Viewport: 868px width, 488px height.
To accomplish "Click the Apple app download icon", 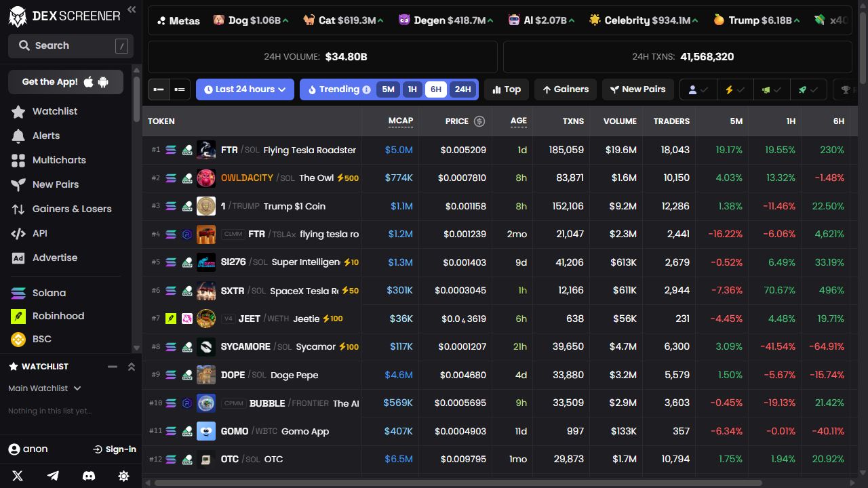I will [x=89, y=82].
